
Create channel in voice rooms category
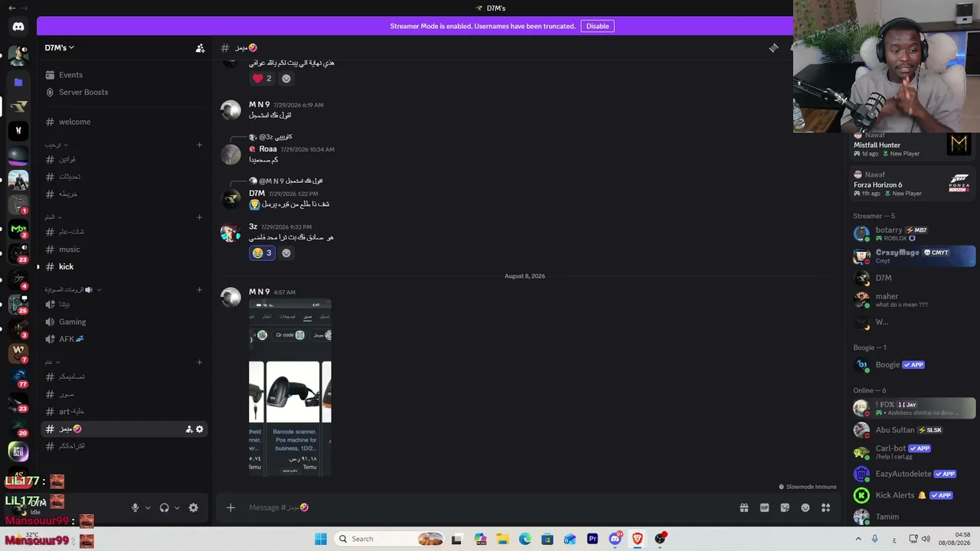[199, 290]
